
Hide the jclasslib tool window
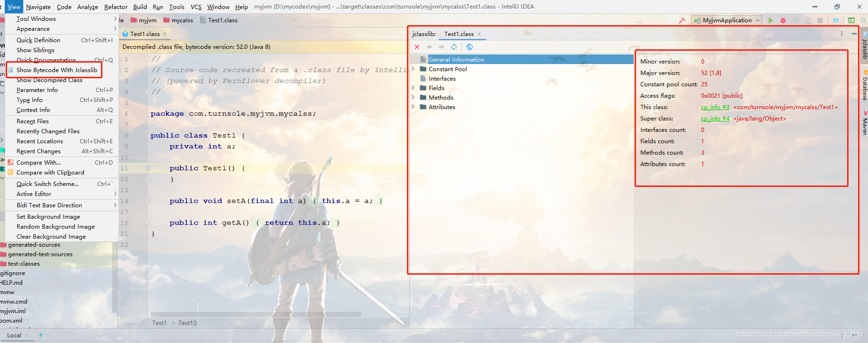coord(854,34)
